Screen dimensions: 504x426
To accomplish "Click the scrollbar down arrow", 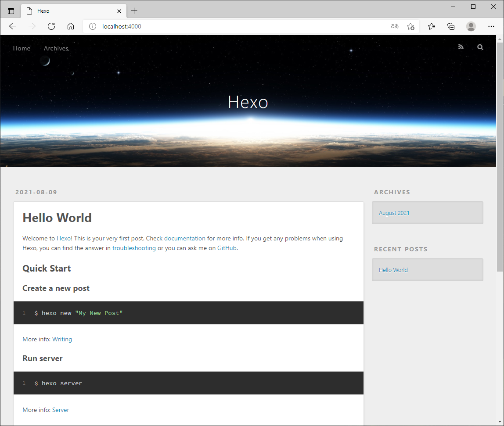I will click(x=500, y=422).
